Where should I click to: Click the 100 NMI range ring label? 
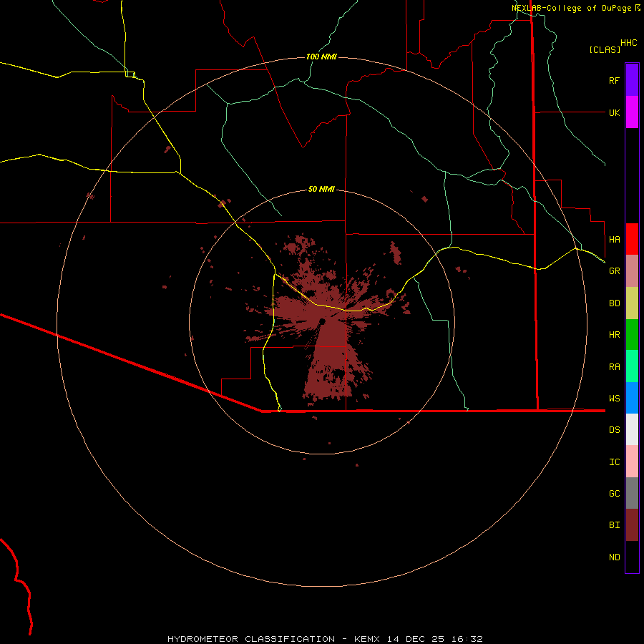321,57
